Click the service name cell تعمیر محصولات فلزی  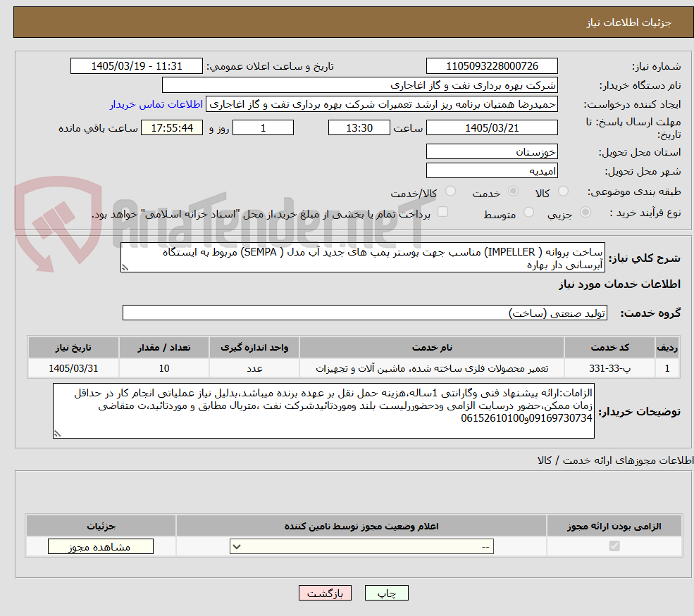point(431,368)
